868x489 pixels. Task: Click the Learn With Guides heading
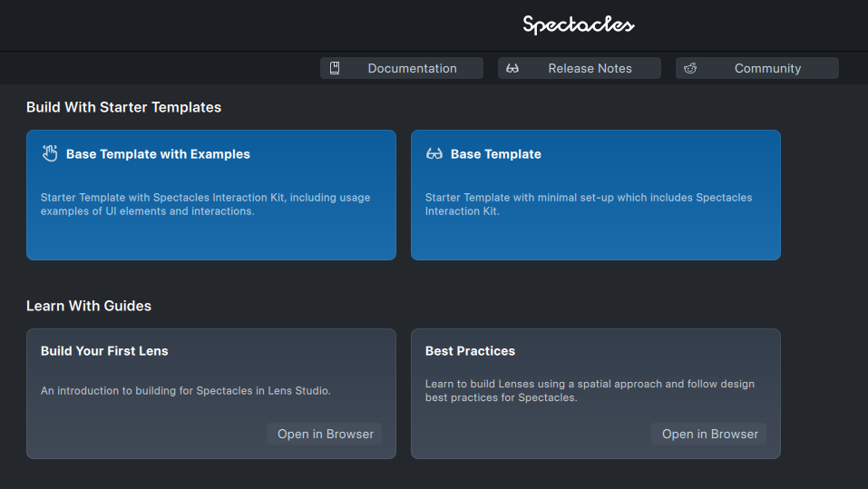89,306
